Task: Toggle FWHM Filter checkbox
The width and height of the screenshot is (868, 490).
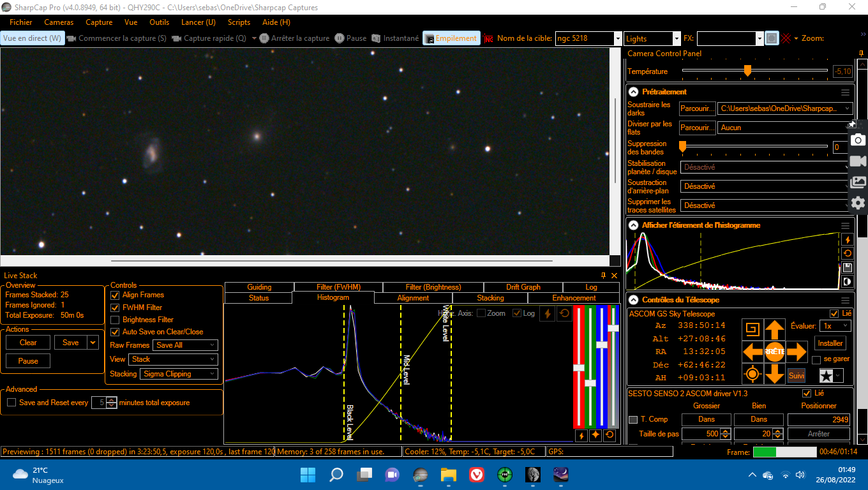Action: pyautogui.click(x=115, y=308)
